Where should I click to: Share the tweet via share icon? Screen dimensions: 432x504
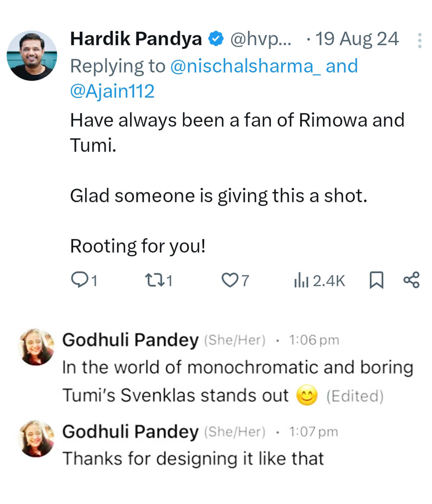click(x=411, y=280)
